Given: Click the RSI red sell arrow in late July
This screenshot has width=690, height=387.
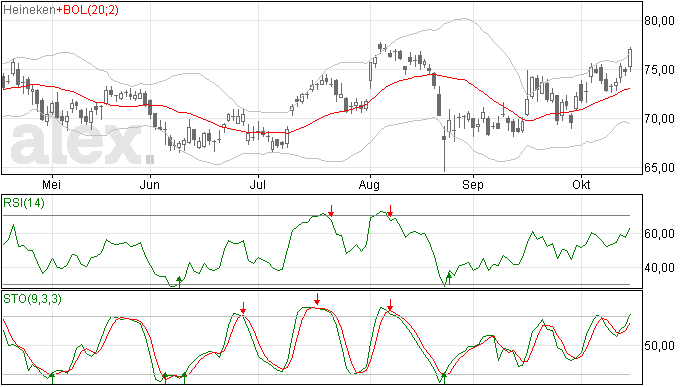Looking at the screenshot, I should click(x=331, y=211).
